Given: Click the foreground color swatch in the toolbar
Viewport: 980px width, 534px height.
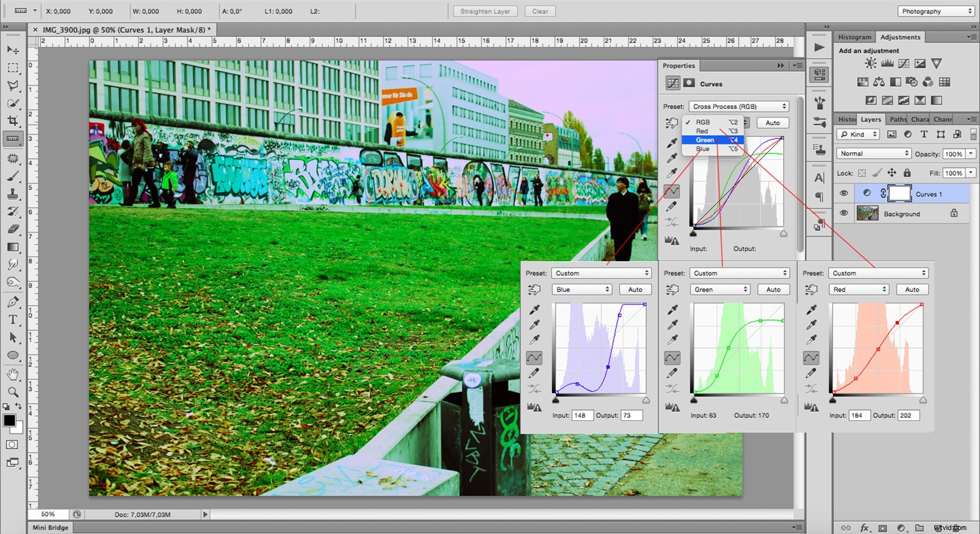Looking at the screenshot, I should pyautogui.click(x=9, y=420).
